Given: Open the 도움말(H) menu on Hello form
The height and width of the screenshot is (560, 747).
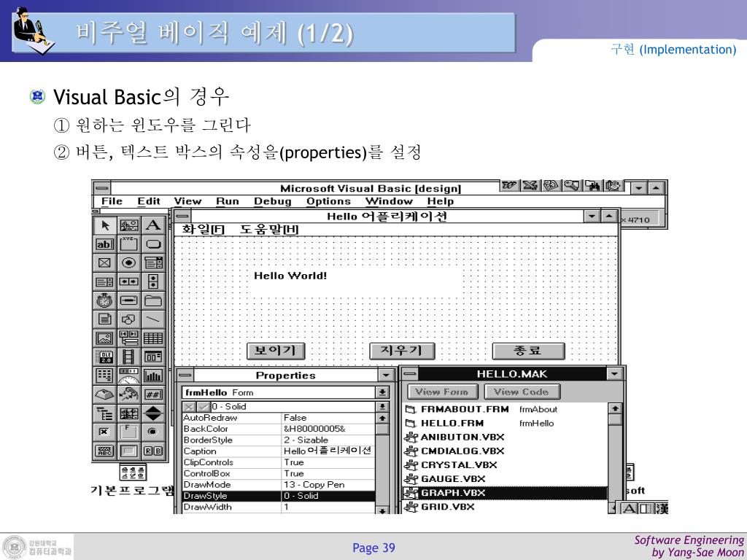Looking at the screenshot, I should coord(269,230).
